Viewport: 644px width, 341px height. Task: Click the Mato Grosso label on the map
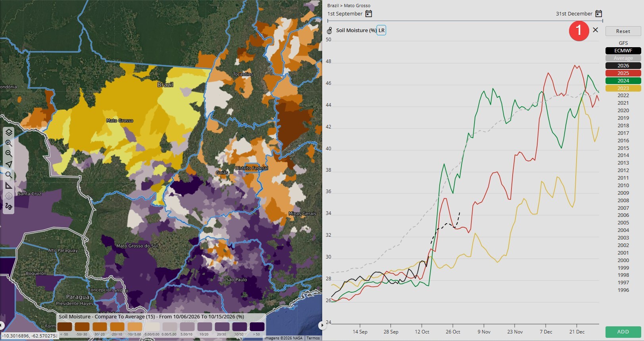click(x=120, y=121)
